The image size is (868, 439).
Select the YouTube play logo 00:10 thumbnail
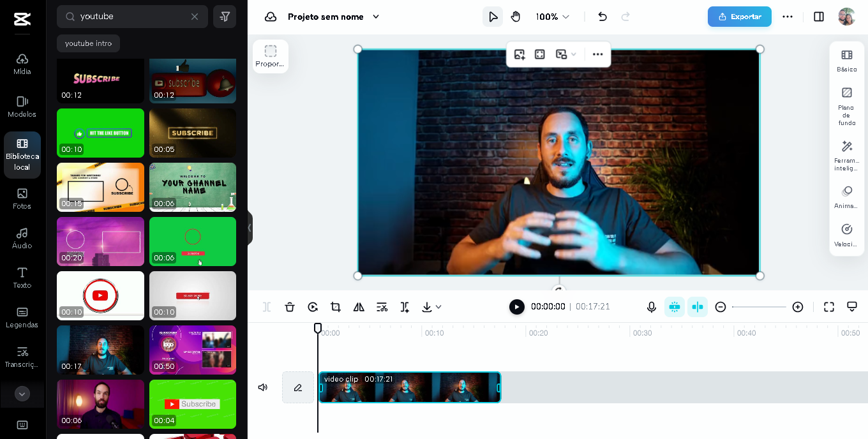tap(100, 295)
